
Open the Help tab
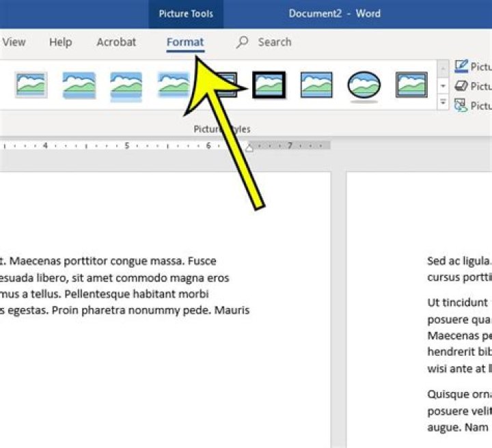(x=61, y=42)
